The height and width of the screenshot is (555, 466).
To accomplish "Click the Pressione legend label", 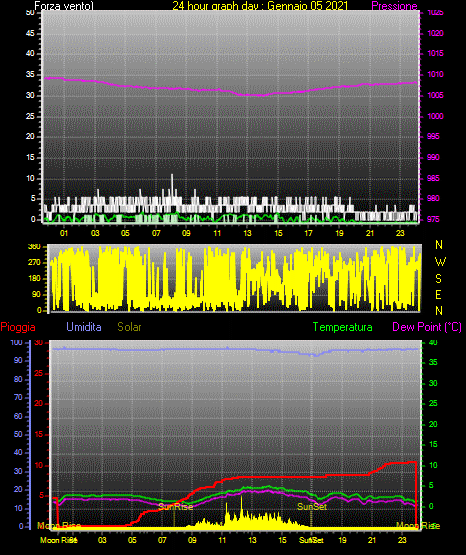I will (394, 6).
